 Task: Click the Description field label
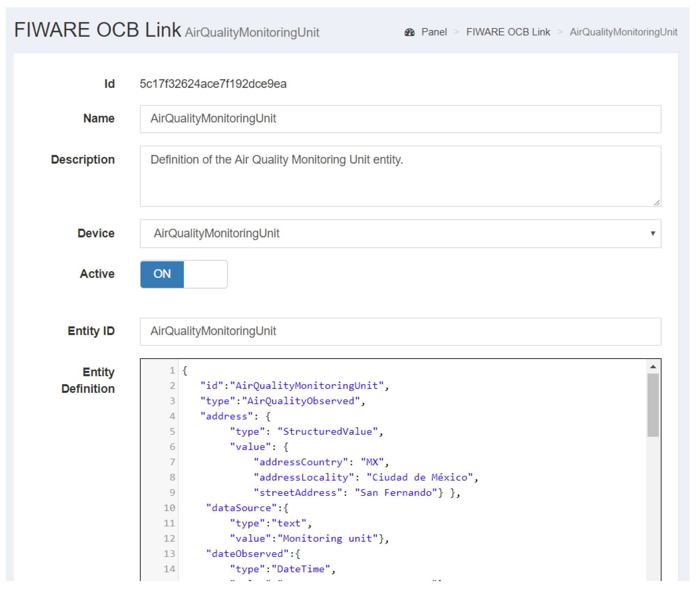coord(83,159)
